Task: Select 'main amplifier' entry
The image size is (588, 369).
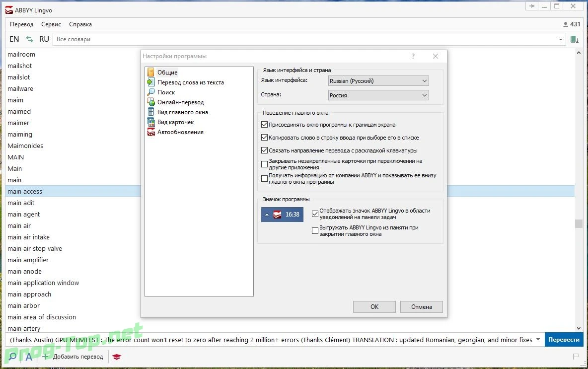Action: tap(28, 260)
